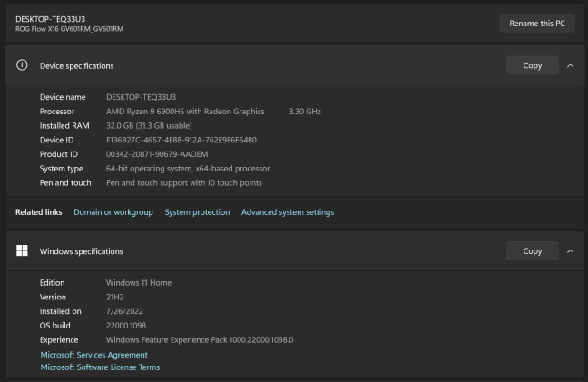Screen dimensions: 588x382
Task: Select processor text AMD Ryzen 9 6900HS
Action: click(x=185, y=112)
